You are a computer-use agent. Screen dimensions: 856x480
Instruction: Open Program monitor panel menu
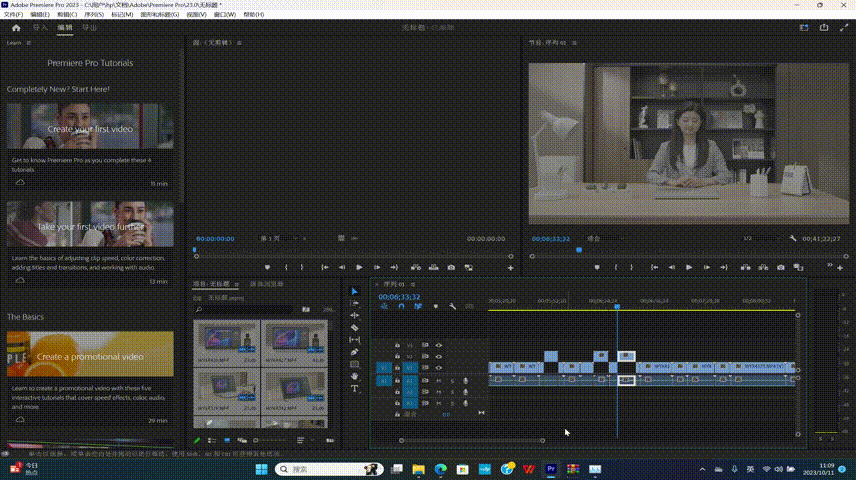(x=574, y=43)
